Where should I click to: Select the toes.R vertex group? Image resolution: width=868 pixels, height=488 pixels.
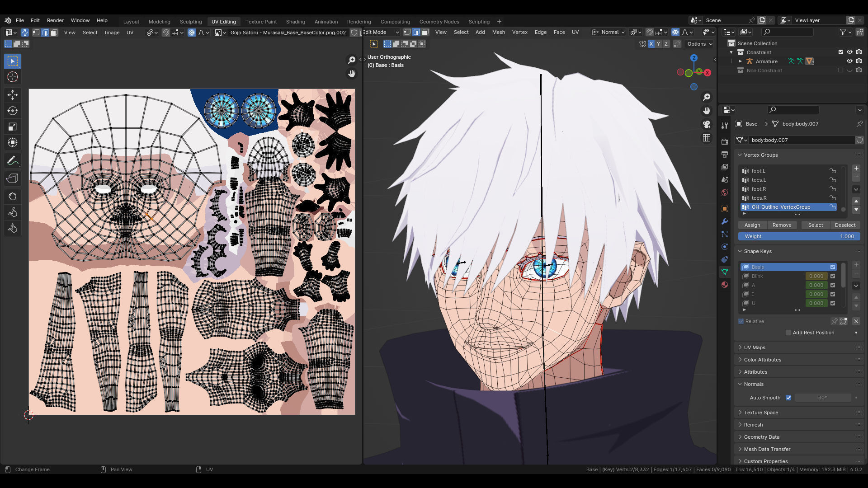pyautogui.click(x=788, y=198)
